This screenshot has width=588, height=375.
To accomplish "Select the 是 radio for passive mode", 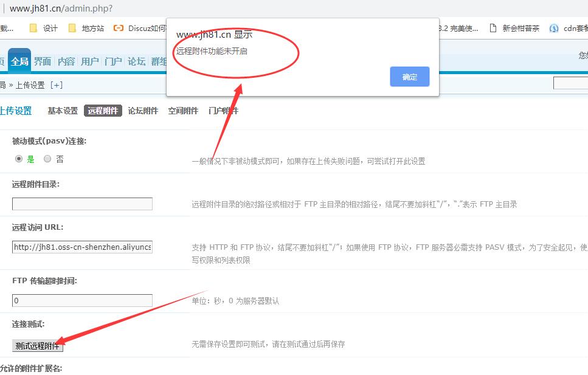I will pyautogui.click(x=19, y=159).
